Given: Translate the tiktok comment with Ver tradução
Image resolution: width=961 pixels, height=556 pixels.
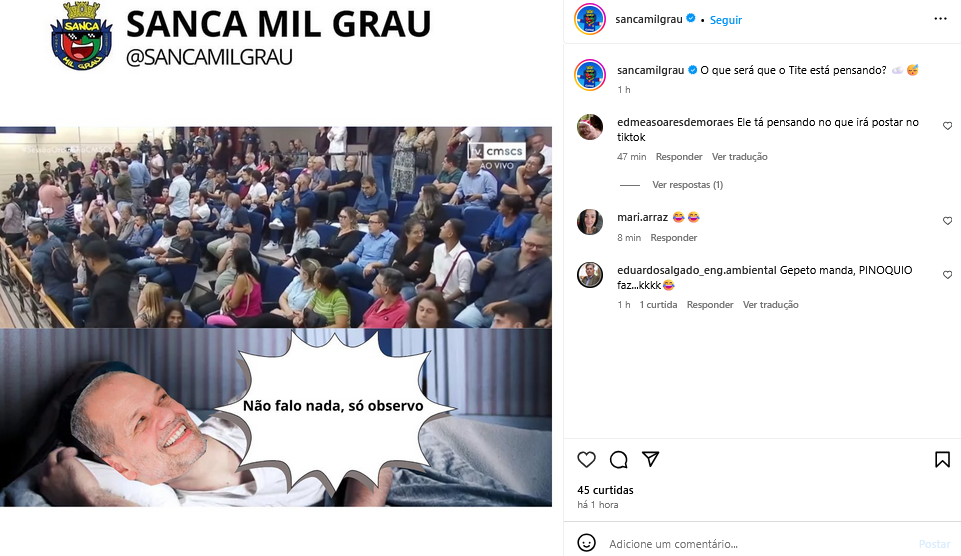Looking at the screenshot, I should coord(740,157).
